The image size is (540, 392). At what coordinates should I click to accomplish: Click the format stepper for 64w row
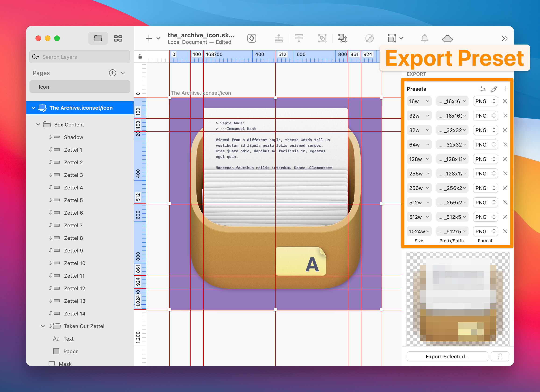point(494,145)
